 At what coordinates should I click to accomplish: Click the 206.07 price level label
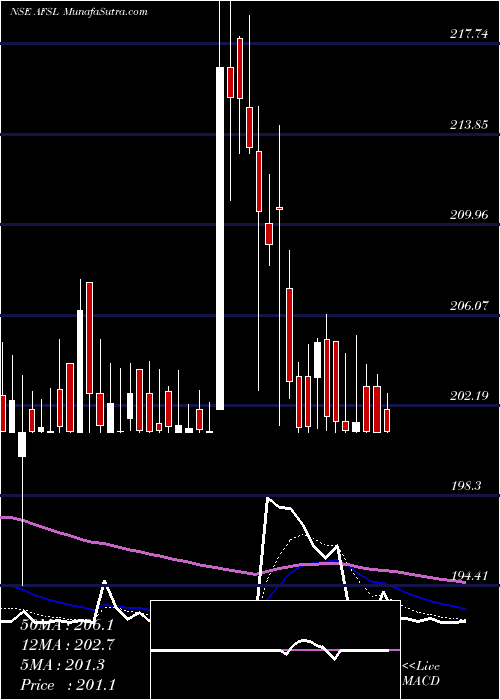point(469,306)
